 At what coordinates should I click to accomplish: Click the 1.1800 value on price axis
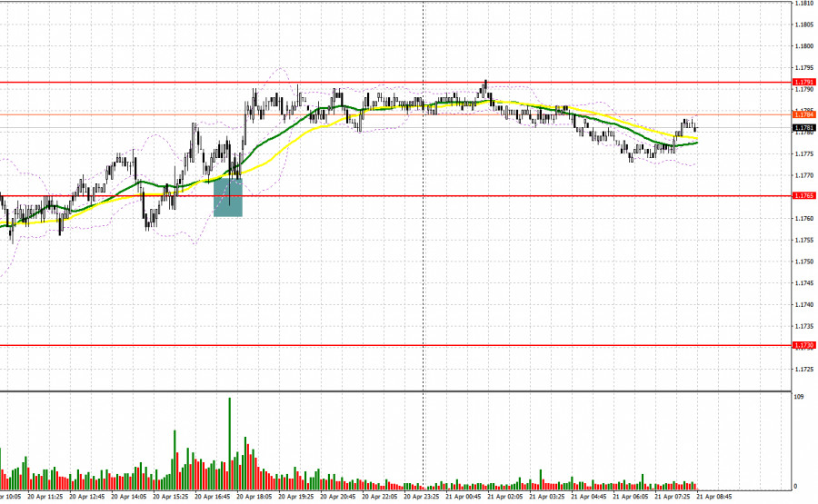point(804,46)
